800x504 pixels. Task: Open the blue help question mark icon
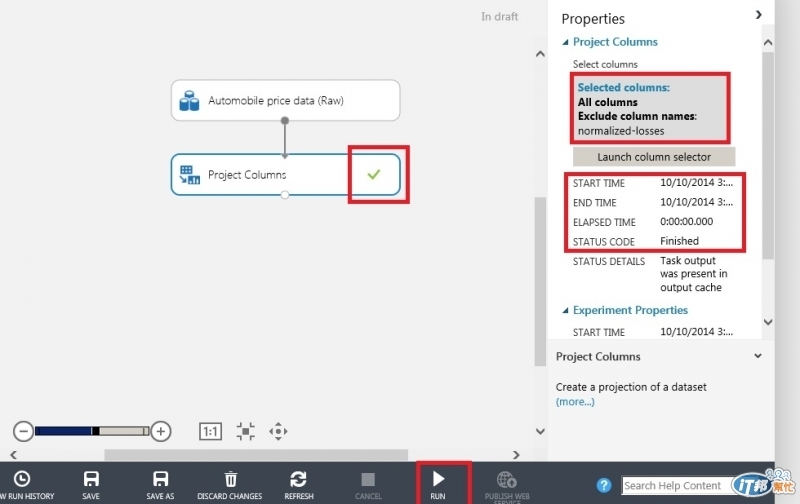(604, 485)
